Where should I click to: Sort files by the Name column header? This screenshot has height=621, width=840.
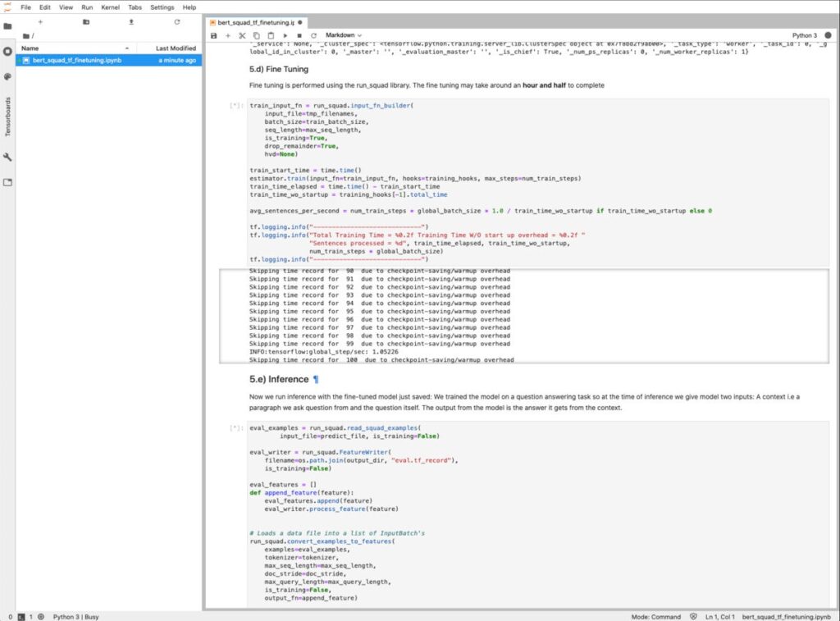30,48
